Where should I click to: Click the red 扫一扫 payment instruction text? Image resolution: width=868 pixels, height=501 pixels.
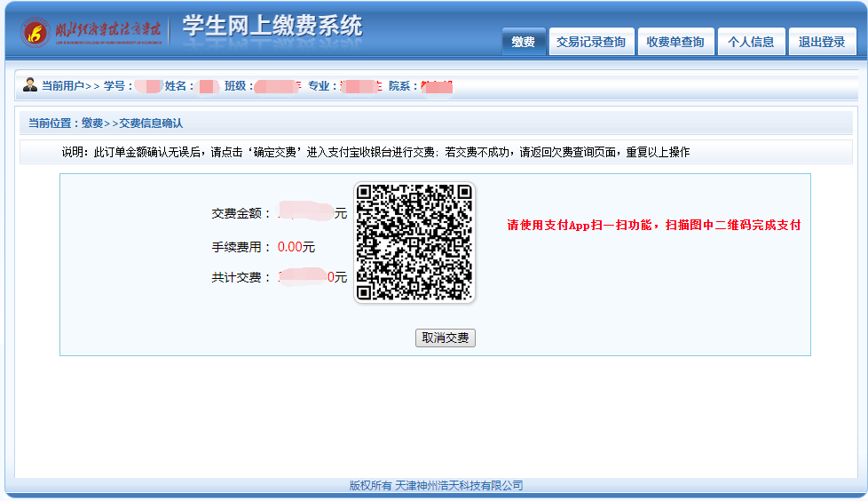click(653, 226)
